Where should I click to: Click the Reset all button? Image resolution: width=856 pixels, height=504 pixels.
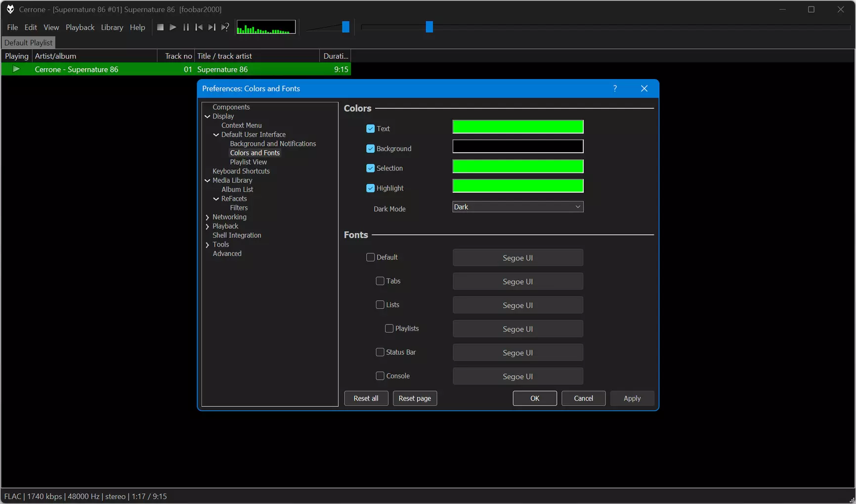click(366, 398)
